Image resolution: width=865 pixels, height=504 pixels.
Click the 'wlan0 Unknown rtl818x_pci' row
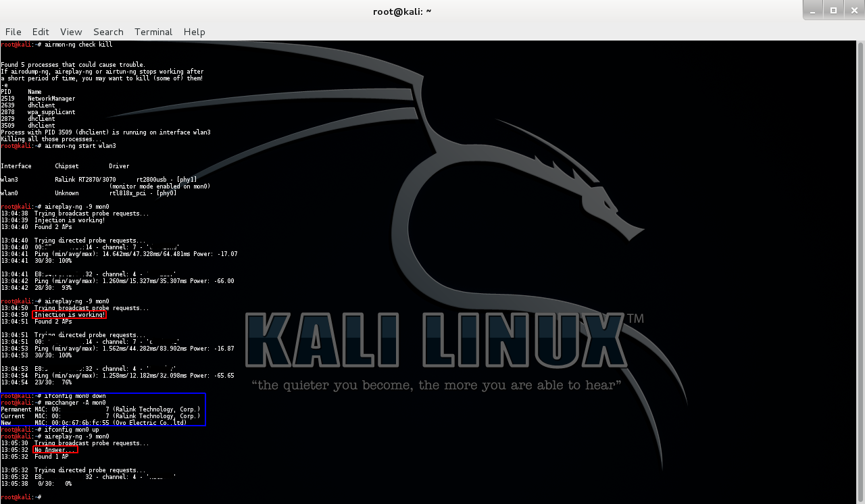(89, 193)
